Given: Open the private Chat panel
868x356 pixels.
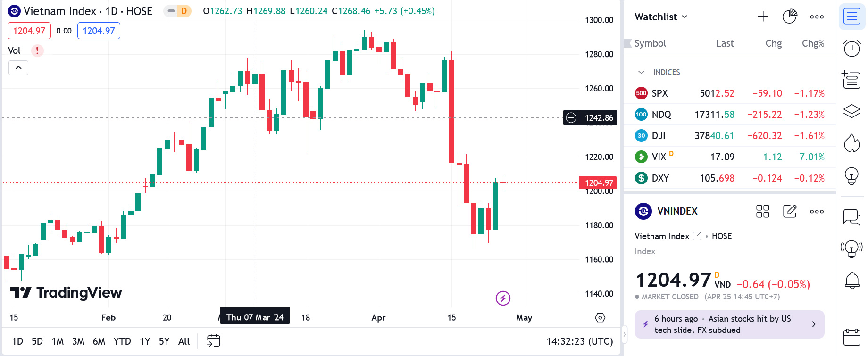Looking at the screenshot, I should [x=852, y=217].
